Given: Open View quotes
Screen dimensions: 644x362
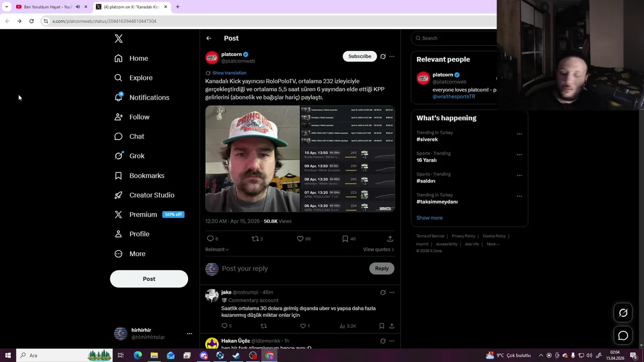Looking at the screenshot, I should (x=378, y=249).
